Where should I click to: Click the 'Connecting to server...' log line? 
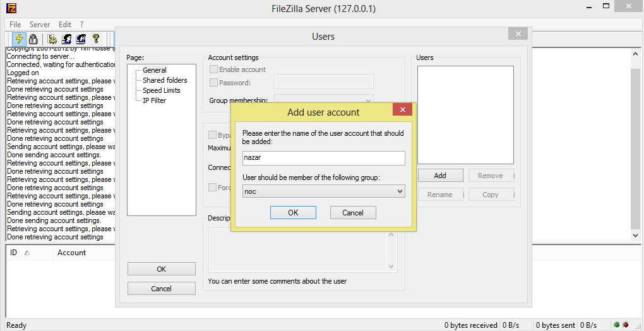[x=40, y=56]
